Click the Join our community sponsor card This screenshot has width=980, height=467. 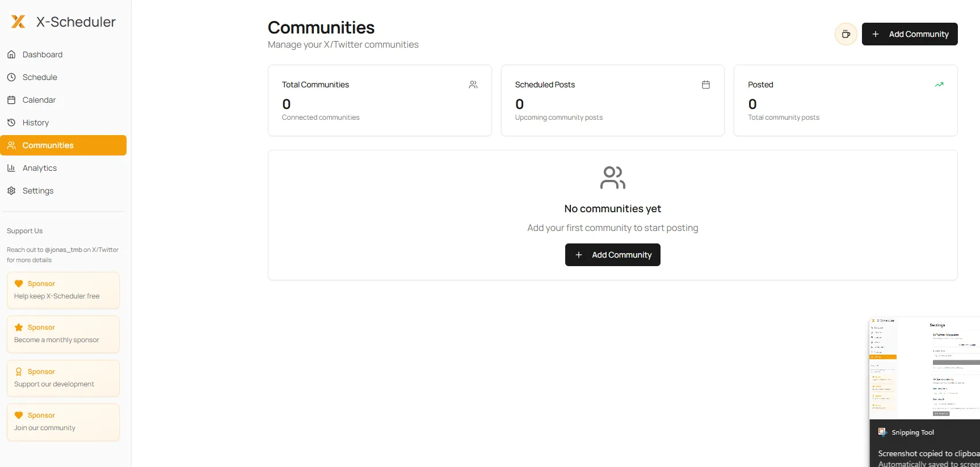(x=63, y=422)
